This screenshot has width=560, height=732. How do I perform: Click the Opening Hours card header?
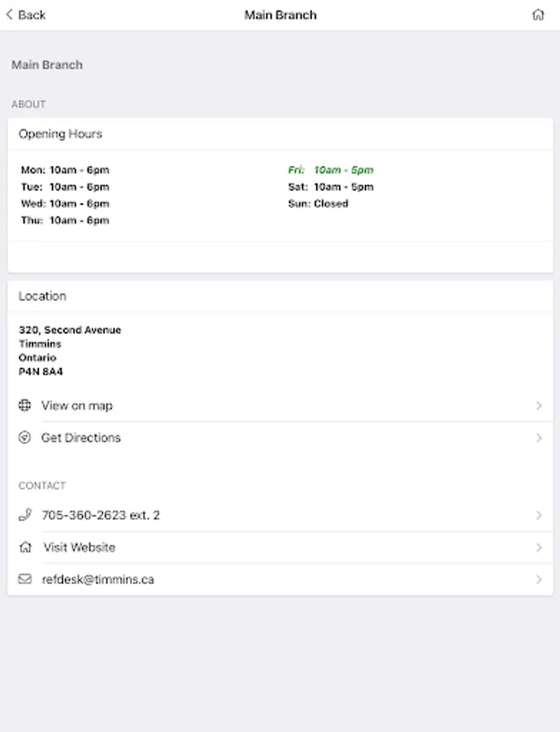pos(61,134)
